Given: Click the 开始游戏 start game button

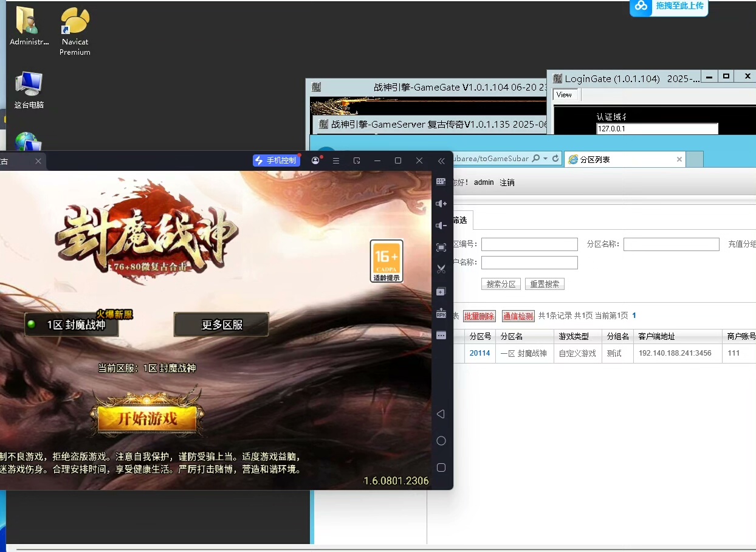Looking at the screenshot, I should (x=147, y=418).
